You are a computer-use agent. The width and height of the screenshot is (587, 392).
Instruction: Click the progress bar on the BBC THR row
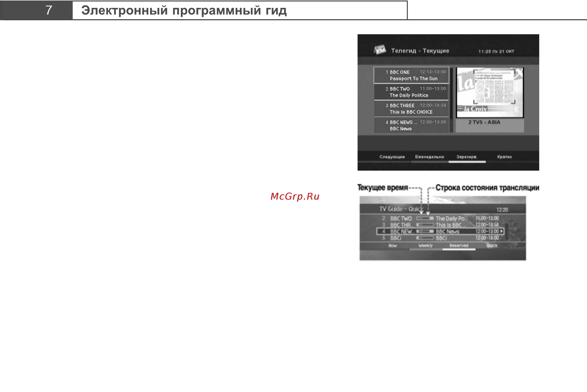425,225
